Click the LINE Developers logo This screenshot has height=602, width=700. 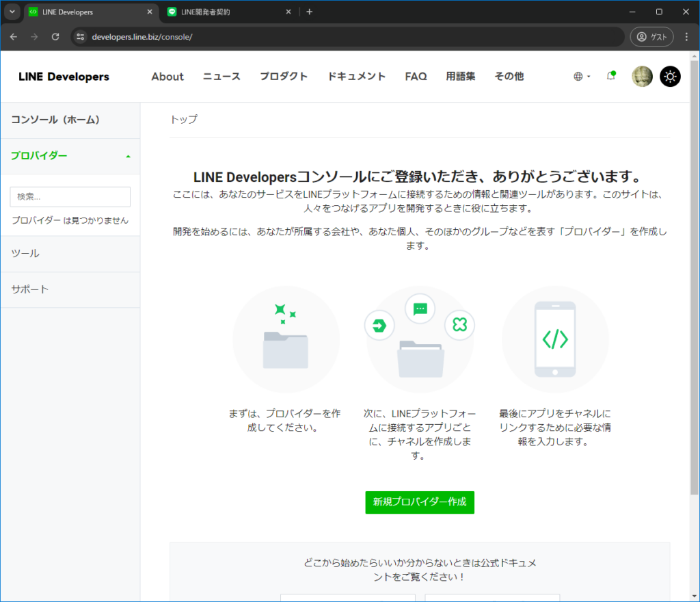point(64,77)
